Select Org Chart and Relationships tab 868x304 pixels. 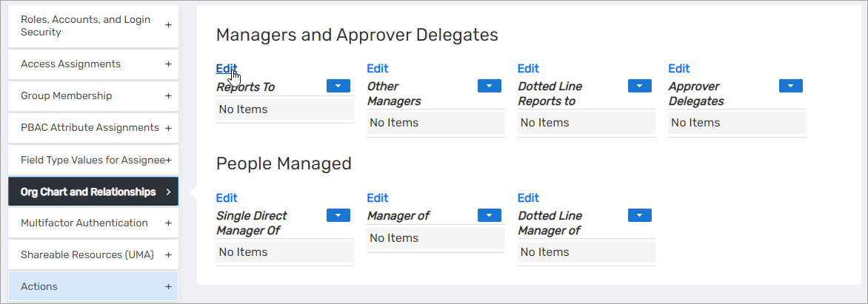93,192
